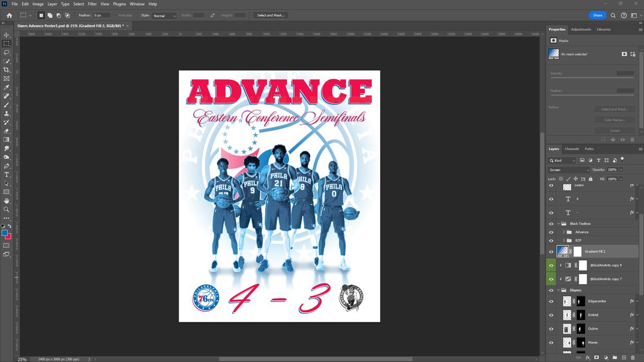Click the Add layer style fx icon

pos(588,357)
